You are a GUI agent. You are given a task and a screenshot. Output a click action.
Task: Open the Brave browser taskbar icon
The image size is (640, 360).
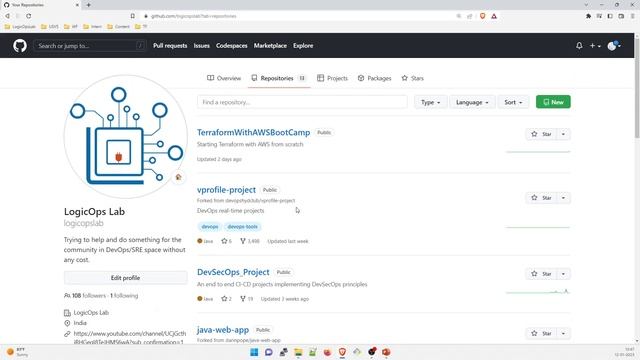point(342,352)
